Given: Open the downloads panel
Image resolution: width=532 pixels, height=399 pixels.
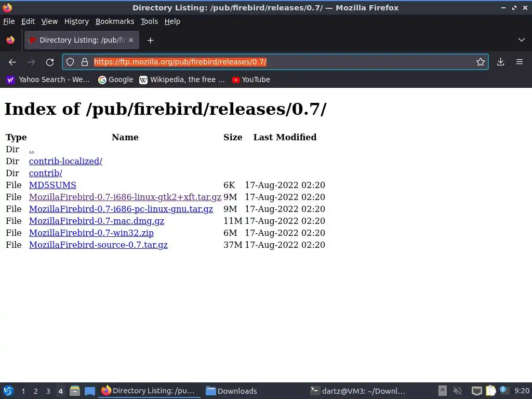Looking at the screenshot, I should point(500,62).
